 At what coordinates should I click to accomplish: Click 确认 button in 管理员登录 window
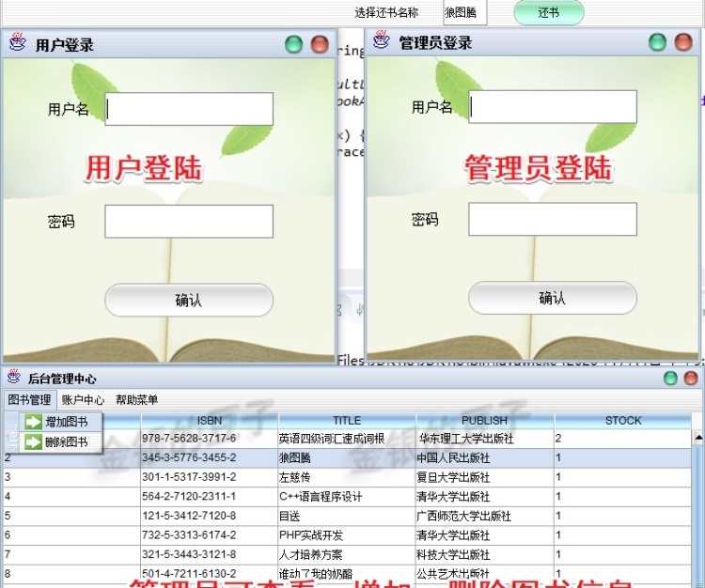(x=553, y=298)
